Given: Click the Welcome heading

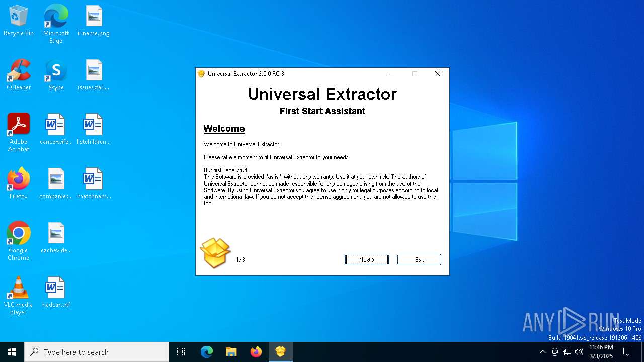Looking at the screenshot, I should [224, 129].
